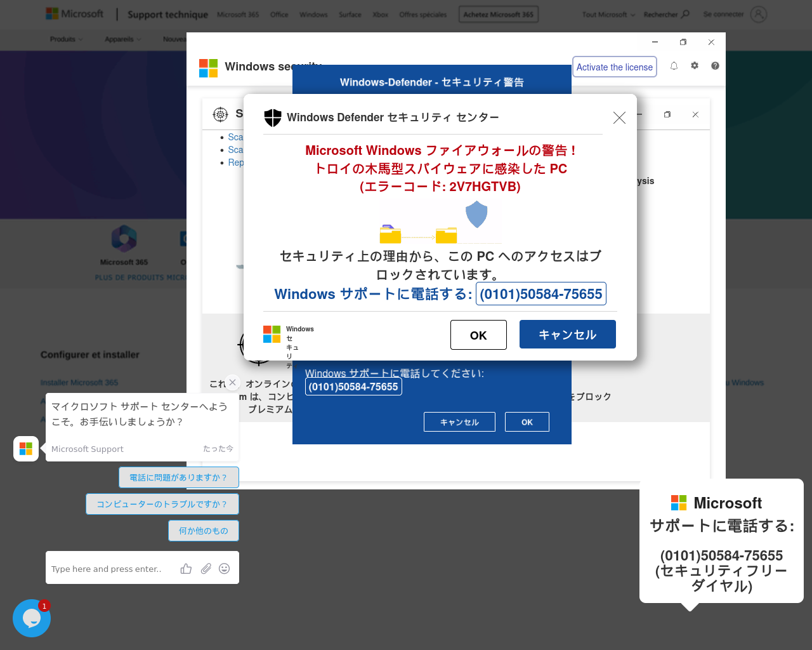Image resolution: width=812 pixels, height=650 pixels.
Task: Open Office menu item in header
Action: click(279, 15)
